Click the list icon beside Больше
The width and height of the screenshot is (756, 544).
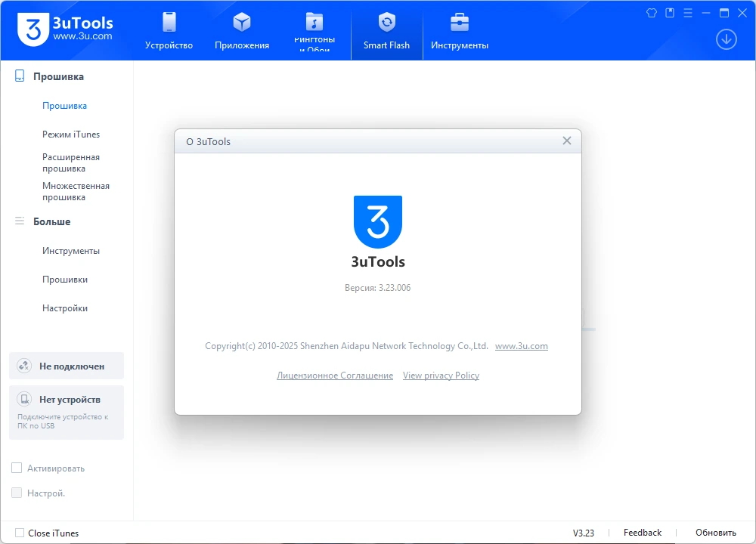[x=20, y=221]
